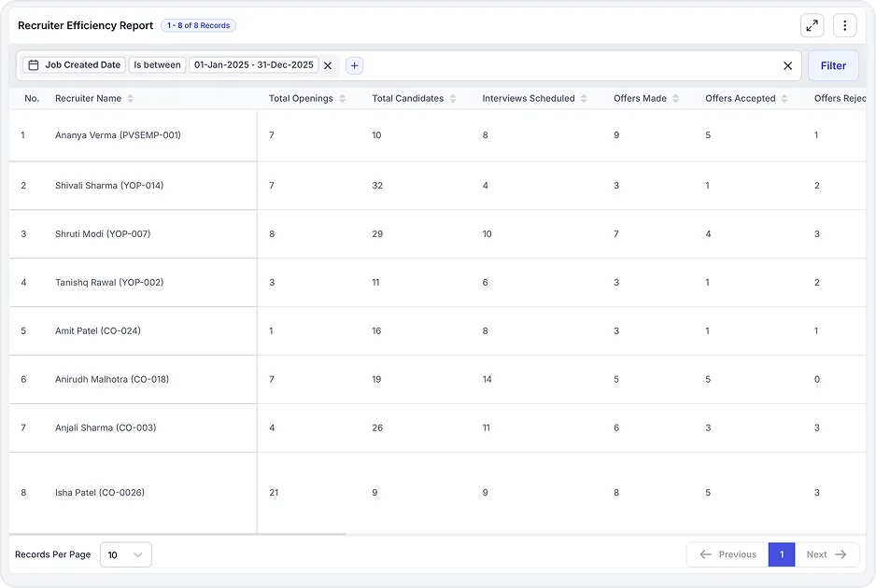Click Anirudh Malhotra's Interviews Scheduled value 14
Image resolution: width=876 pixels, height=588 pixels.
pyautogui.click(x=487, y=380)
